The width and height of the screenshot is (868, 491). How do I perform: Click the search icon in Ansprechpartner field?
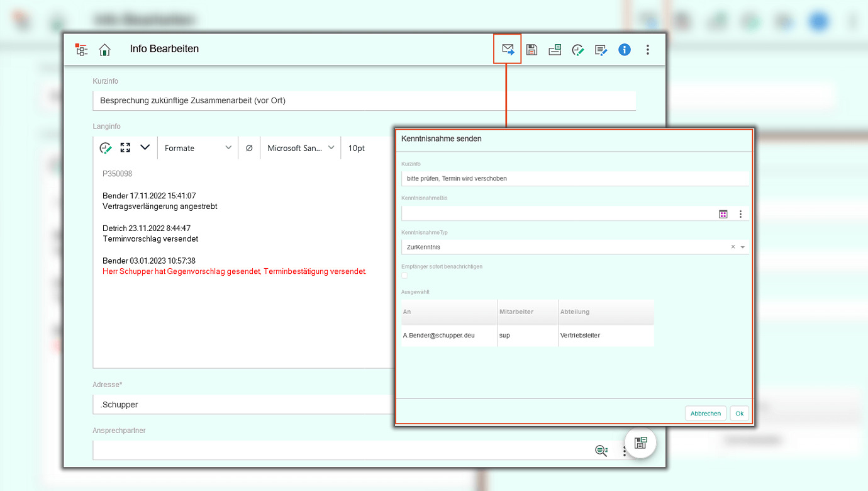(601, 450)
